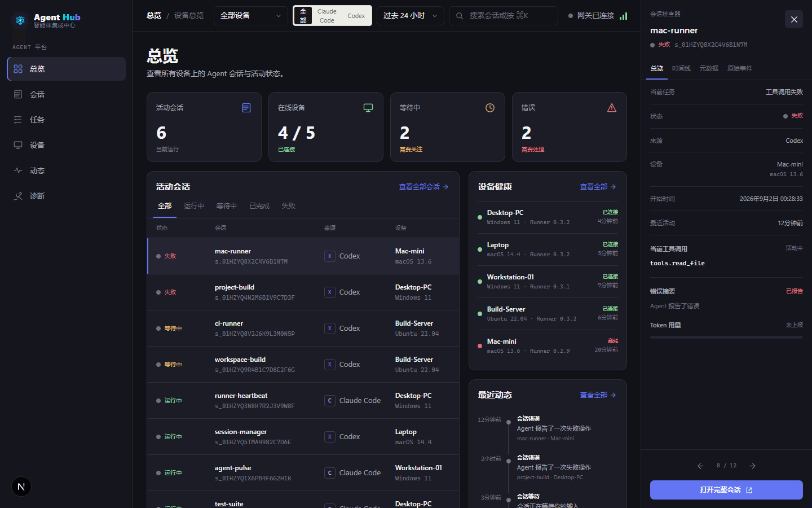Go to next session with right arrow
Screen dimensions: 812x508
tap(752, 466)
